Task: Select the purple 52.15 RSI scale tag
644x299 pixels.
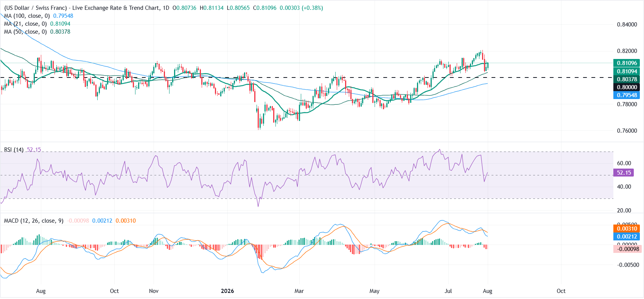Action: point(624,173)
